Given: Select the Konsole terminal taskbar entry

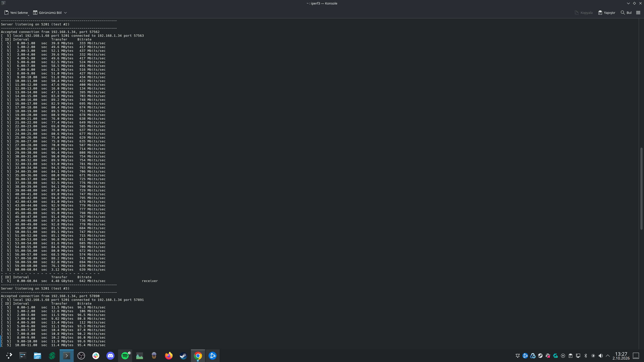Looking at the screenshot, I should tap(67, 355).
